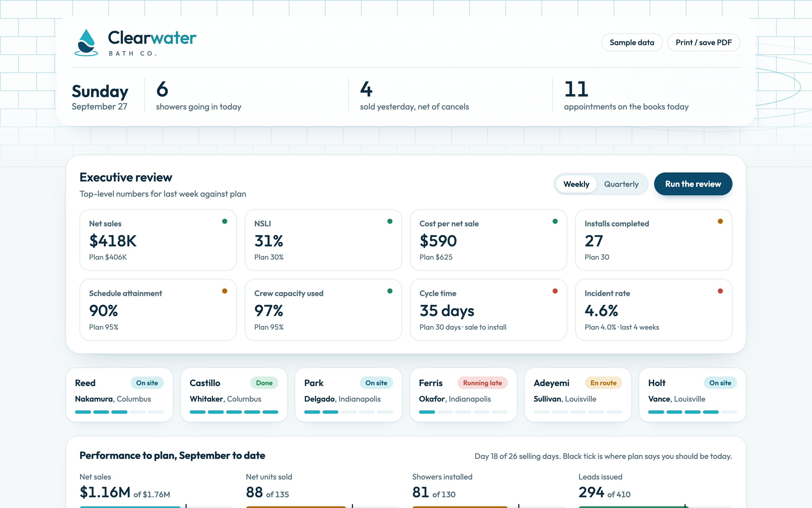Click the '294 of 410' leads issued value
Image resolution: width=812 pixels, height=508 pixels.
tap(604, 492)
